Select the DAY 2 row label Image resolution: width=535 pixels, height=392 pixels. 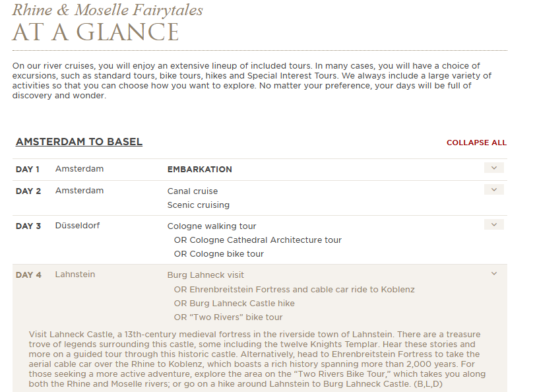tap(28, 191)
